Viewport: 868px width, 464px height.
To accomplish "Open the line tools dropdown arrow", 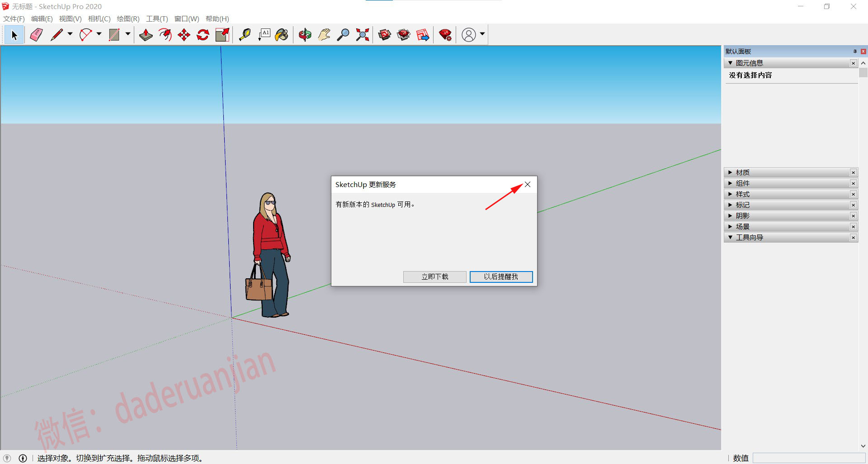I will (70, 34).
